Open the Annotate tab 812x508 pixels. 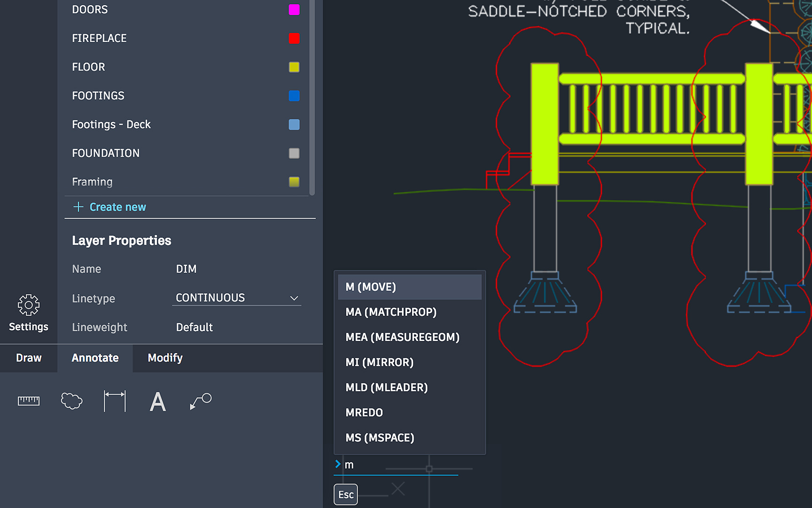95,358
